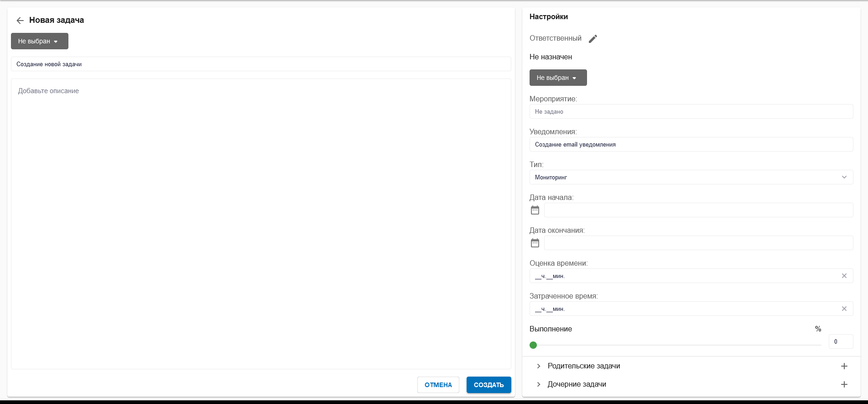Clear the Оценка времени field with X
Screen dimensions: 868x404
[844, 276]
